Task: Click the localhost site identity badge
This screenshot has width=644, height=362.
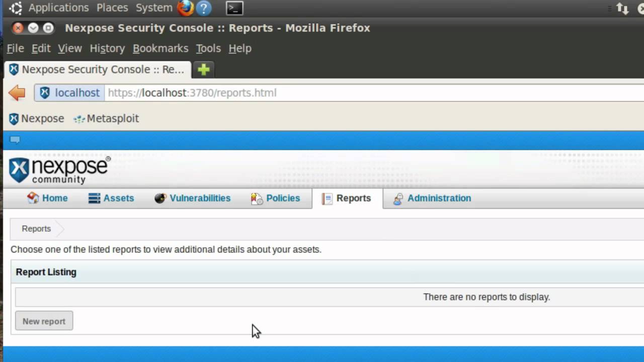Action: coord(70,93)
